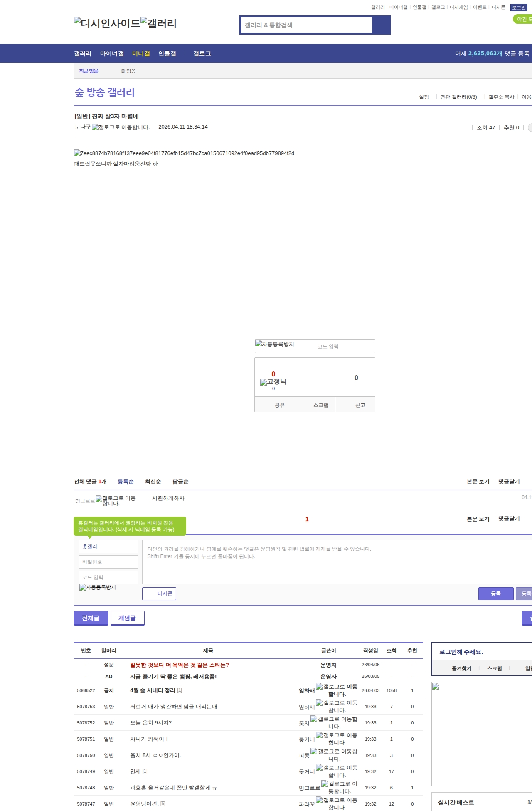Open 갤러리 in the blue navigation bar
The width and height of the screenshot is (532, 811).
(x=83, y=54)
